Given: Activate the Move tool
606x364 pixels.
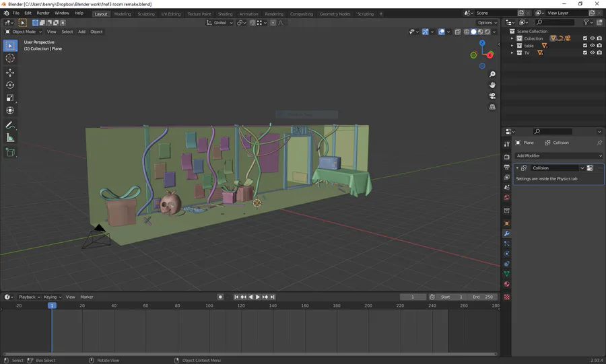Looking at the screenshot, I should [x=10, y=73].
